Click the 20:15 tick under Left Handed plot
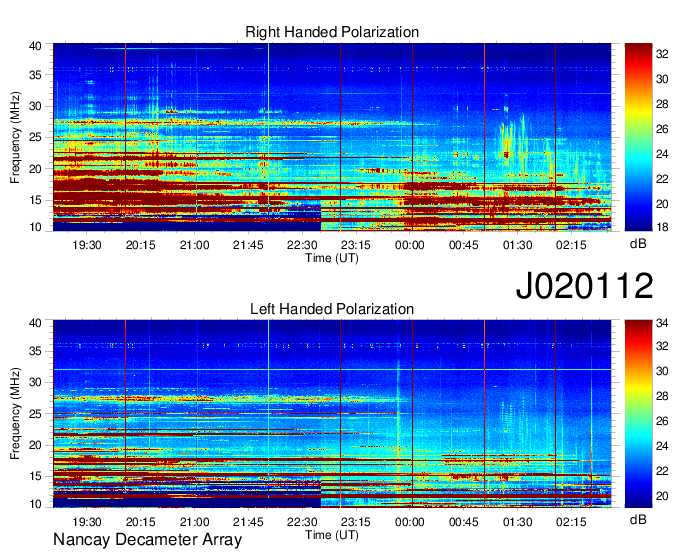Screen dimensions: 680x552 pos(141,522)
